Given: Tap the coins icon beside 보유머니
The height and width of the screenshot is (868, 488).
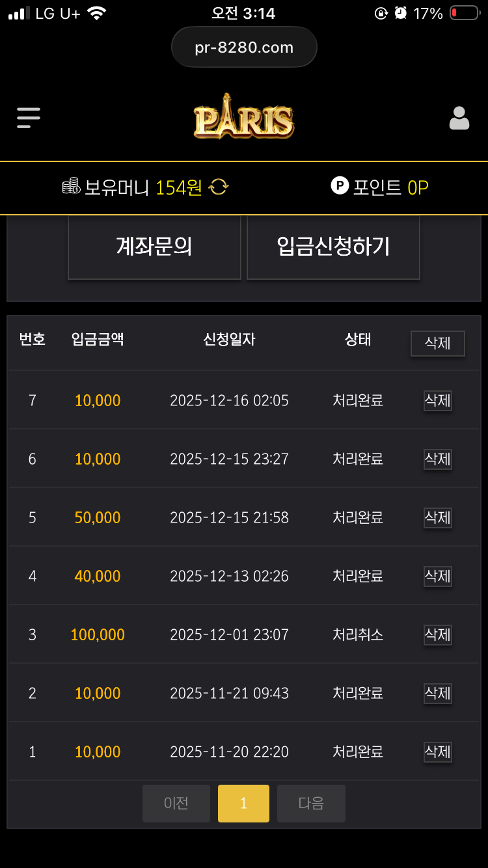Looking at the screenshot, I should point(71,187).
